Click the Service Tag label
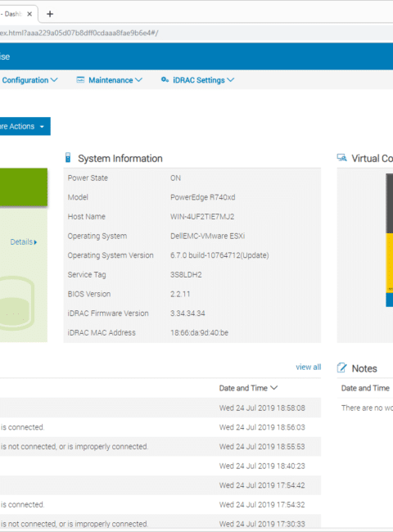 87,275
